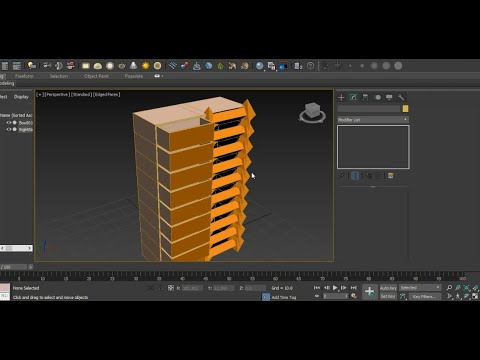Click the current frame number field
The height and width of the screenshot is (360, 480).
pyautogui.click(x=335, y=296)
